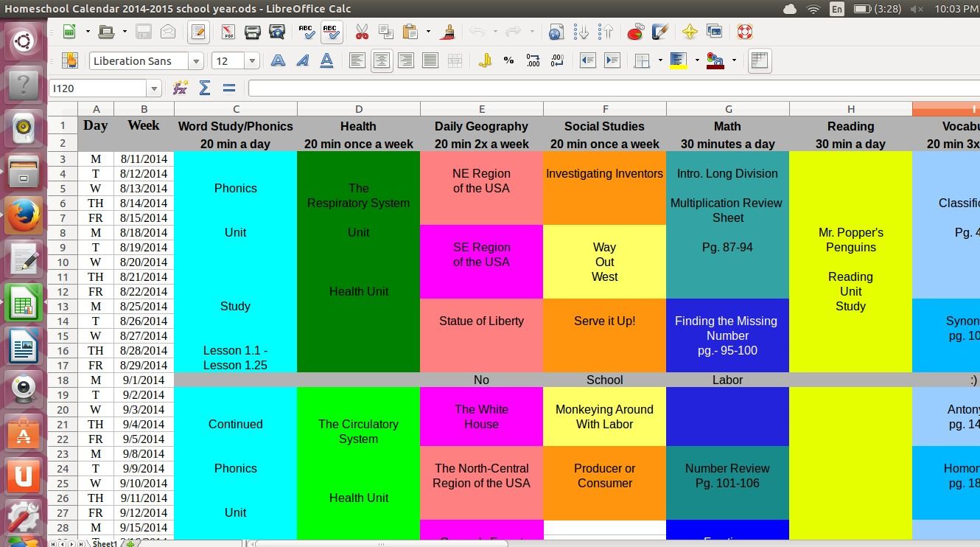
Task: Toggle Edit File mode
Action: click(197, 32)
